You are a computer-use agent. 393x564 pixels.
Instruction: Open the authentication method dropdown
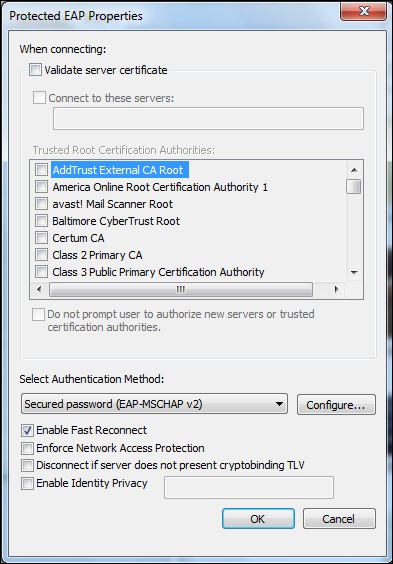(x=155, y=404)
